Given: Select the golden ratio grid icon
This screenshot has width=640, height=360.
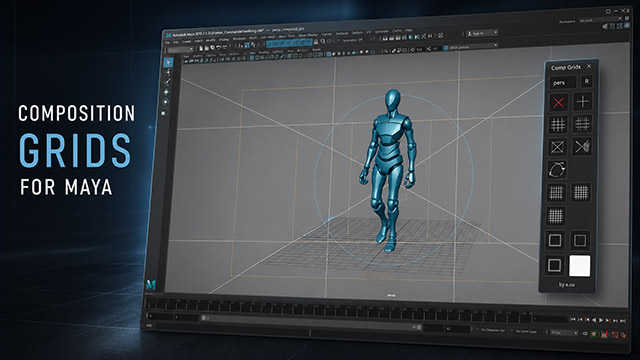Looking at the screenshot, I should tap(582, 124).
